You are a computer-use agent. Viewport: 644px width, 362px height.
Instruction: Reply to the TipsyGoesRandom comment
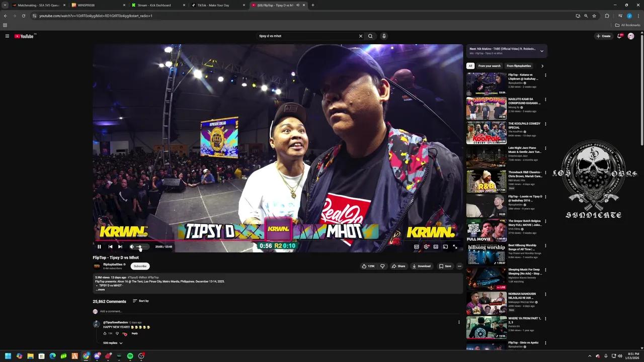pyautogui.click(x=135, y=333)
